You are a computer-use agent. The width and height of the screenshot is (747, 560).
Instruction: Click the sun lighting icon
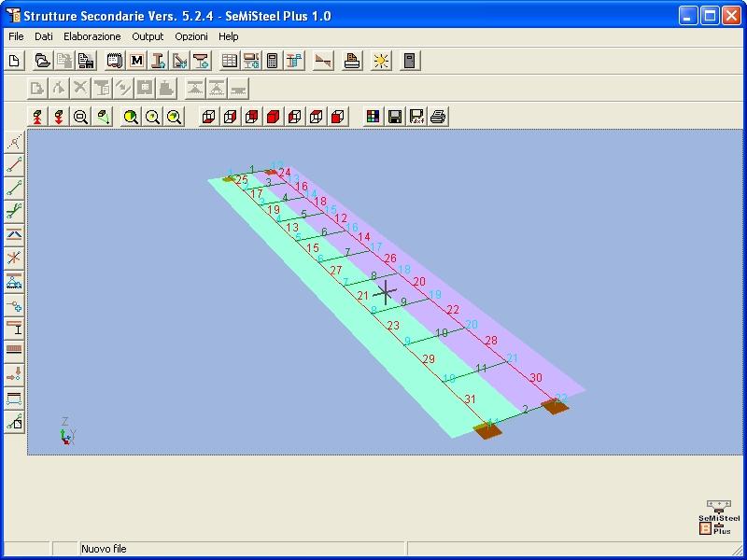point(381,62)
